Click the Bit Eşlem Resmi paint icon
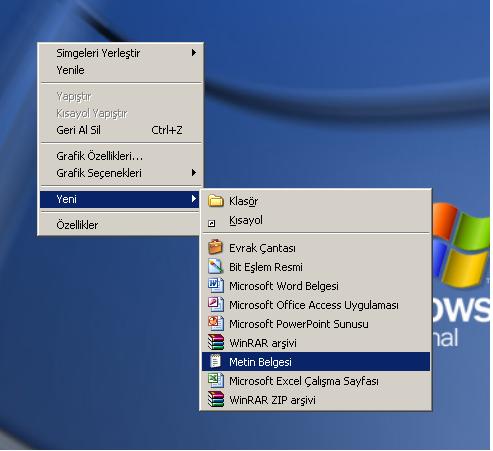 215,266
